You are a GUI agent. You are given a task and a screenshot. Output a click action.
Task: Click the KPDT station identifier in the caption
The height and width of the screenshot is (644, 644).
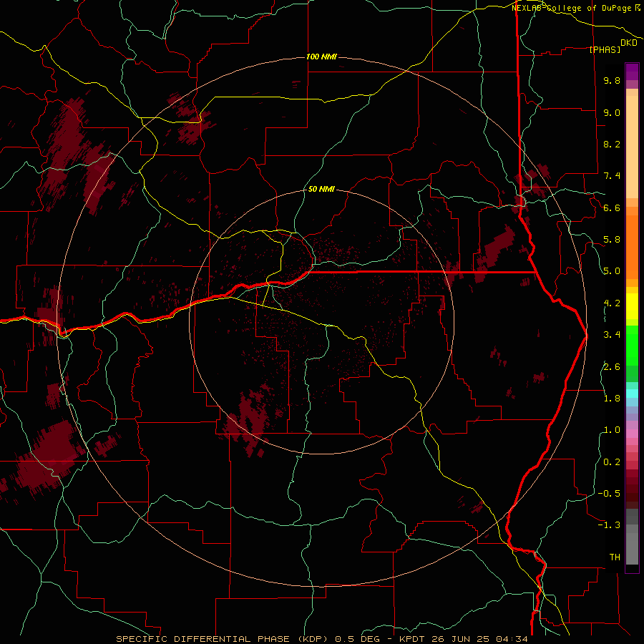(412, 639)
